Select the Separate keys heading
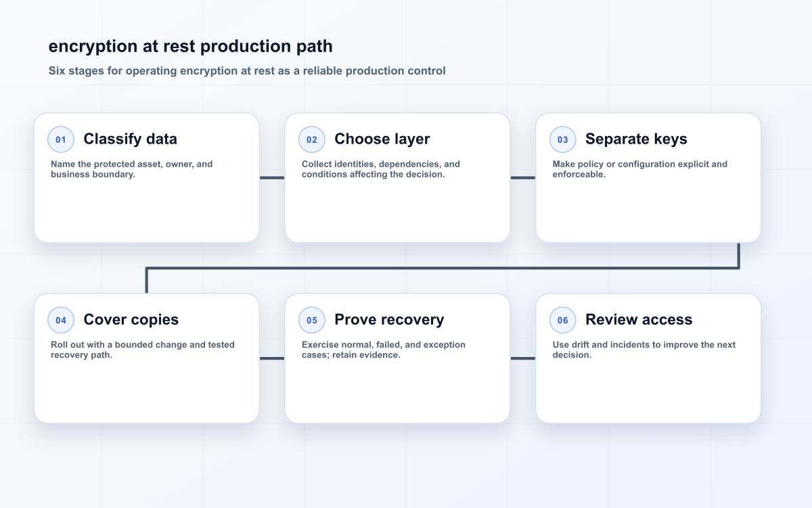This screenshot has width=812, height=508. click(x=636, y=139)
